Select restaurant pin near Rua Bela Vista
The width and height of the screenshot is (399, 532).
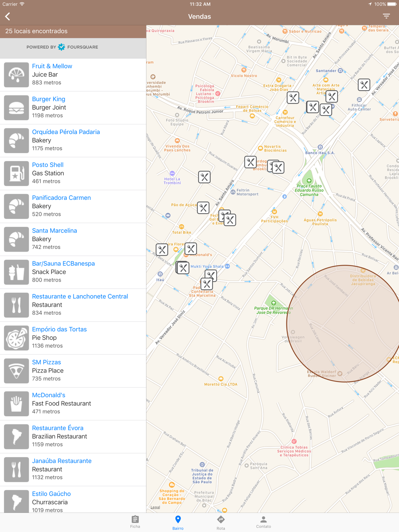click(x=162, y=250)
